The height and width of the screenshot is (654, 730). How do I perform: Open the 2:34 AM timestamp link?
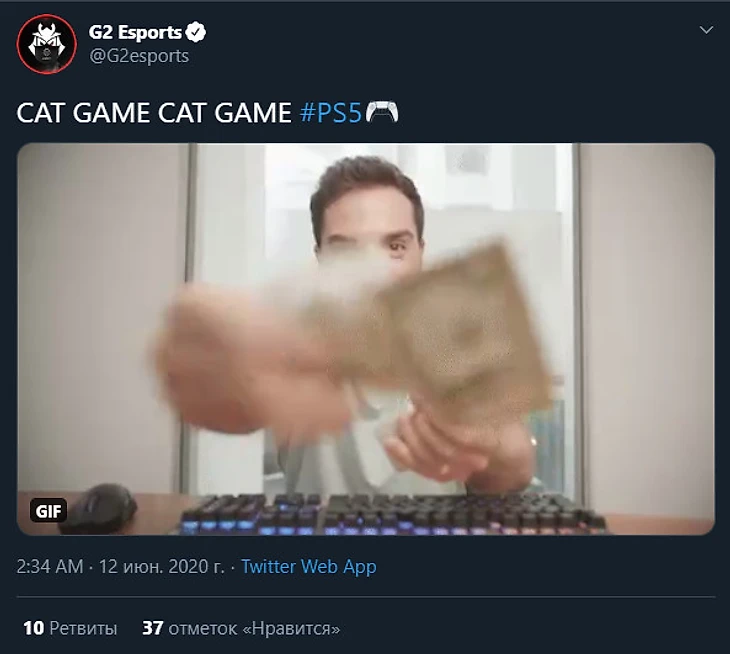pyautogui.click(x=50, y=566)
